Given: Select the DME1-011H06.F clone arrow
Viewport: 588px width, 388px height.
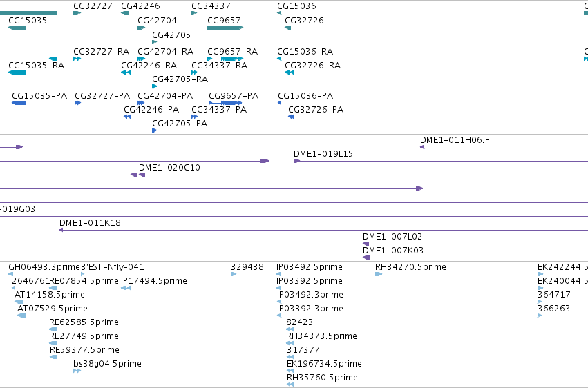Looking at the screenshot, I should coord(422,147).
